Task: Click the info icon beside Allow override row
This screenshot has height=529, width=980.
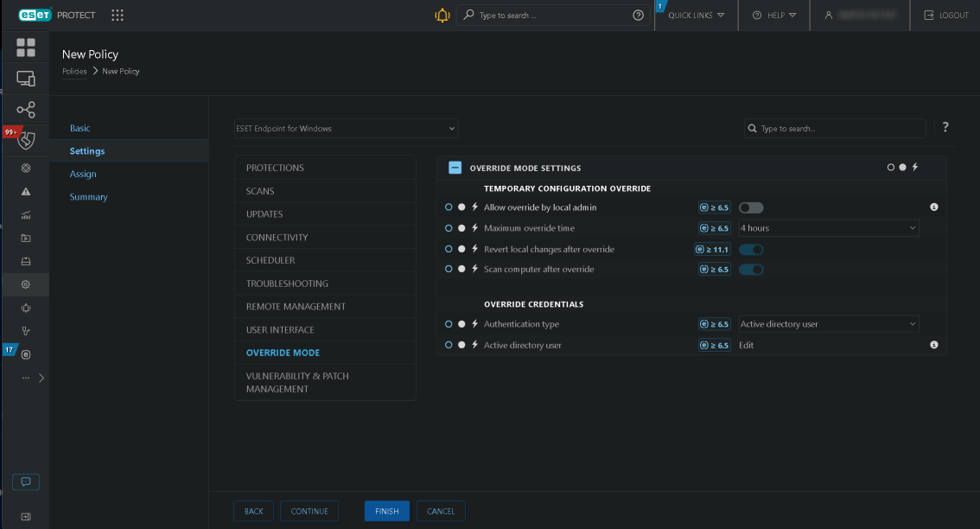Action: pos(933,207)
